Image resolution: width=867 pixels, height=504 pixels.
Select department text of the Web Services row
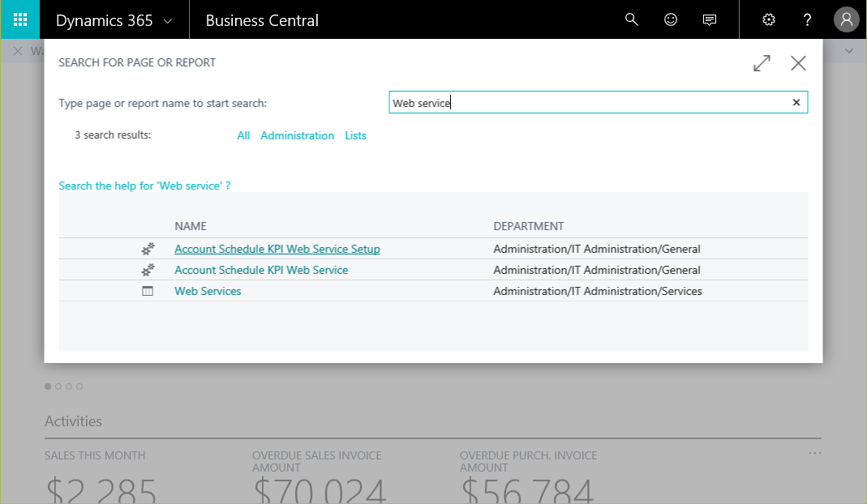598,291
